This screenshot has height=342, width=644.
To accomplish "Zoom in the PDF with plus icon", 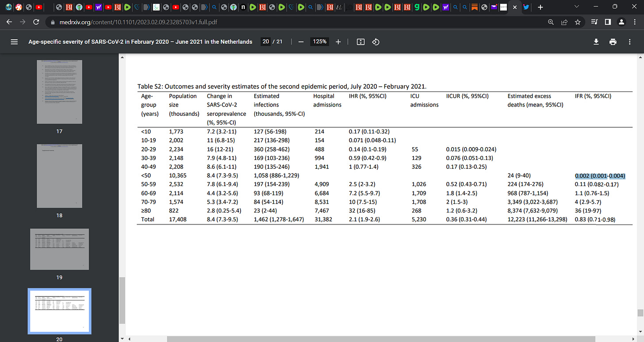I will [x=338, y=42].
